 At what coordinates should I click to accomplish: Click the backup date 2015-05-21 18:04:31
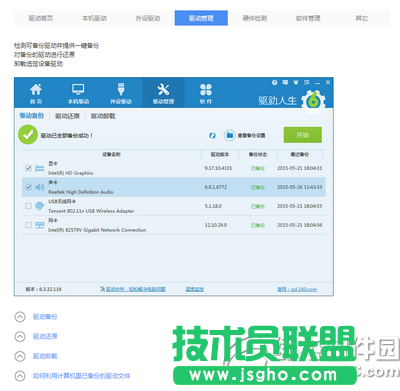(x=300, y=168)
